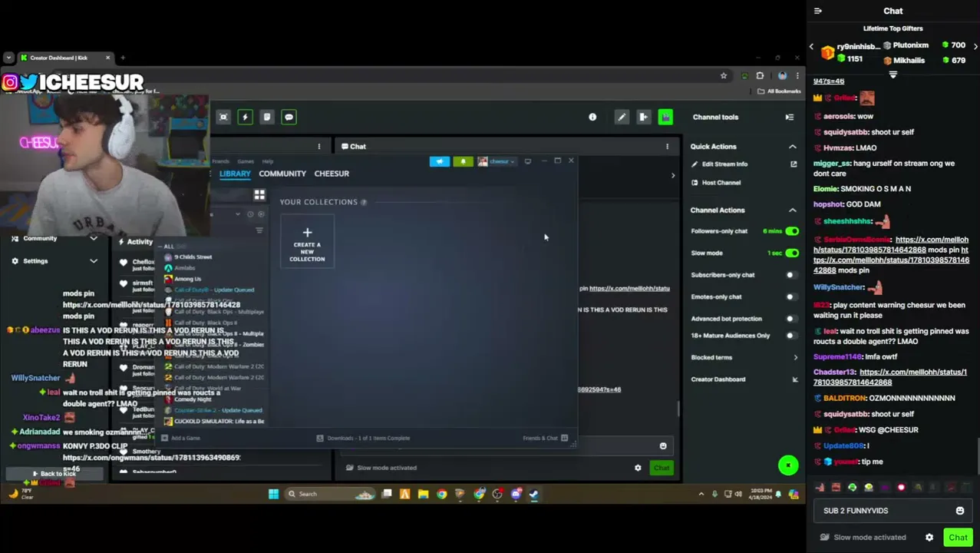Click emoji icon in dashboard chat input
Image resolution: width=980 pixels, height=553 pixels.
coord(663,445)
